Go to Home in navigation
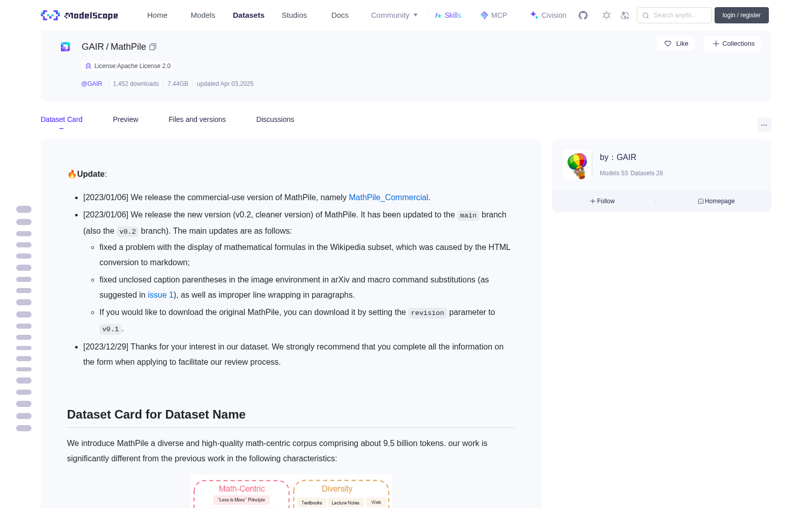This screenshot has height=508, width=812. coord(157,15)
